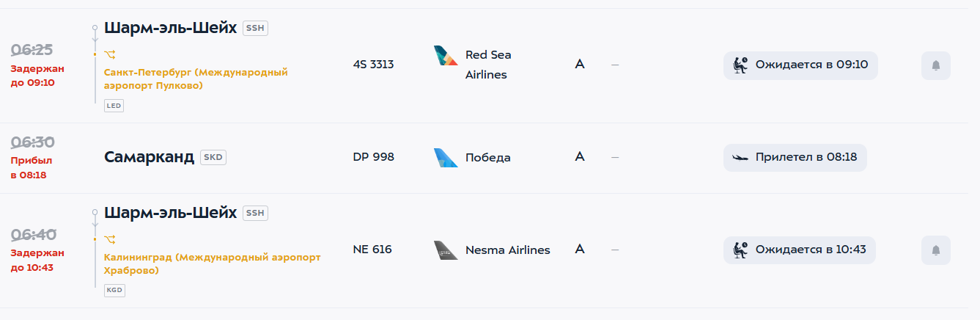
Task: Click the Nesma Airlines tail logo
Action: click(x=446, y=250)
